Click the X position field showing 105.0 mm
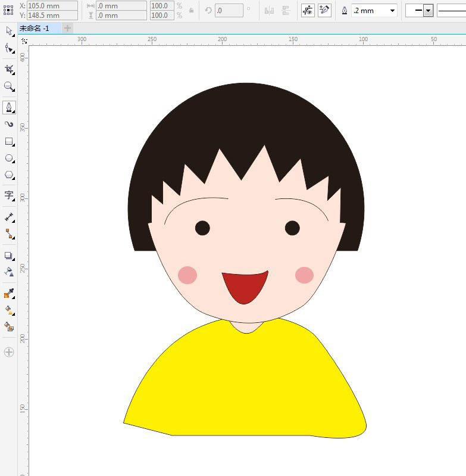 [x=52, y=5]
